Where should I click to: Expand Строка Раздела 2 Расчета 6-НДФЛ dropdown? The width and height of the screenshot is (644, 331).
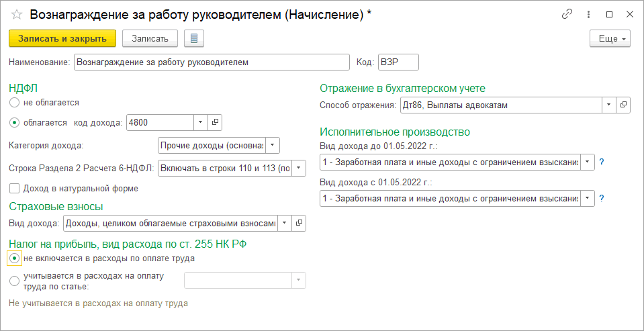[299, 168]
